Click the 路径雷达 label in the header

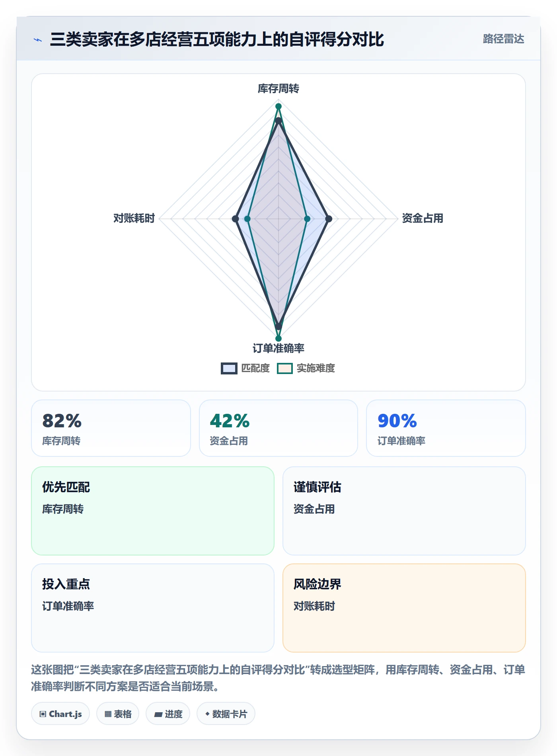tap(503, 39)
